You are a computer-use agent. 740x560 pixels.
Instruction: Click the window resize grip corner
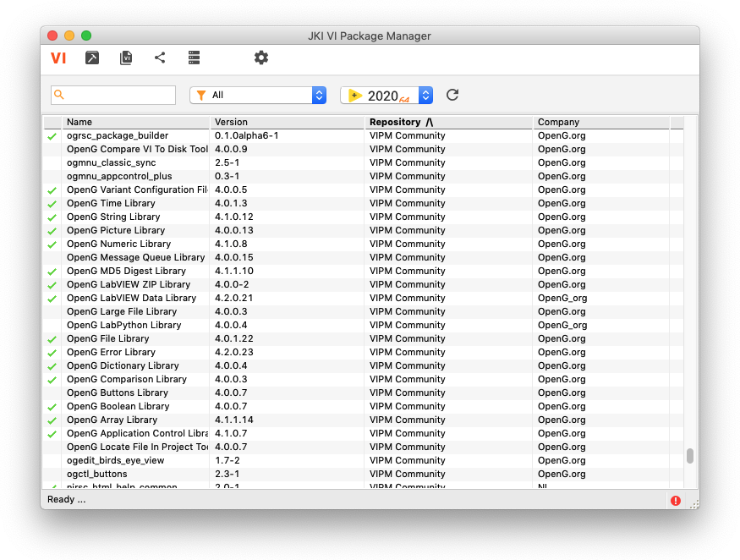[694, 504]
